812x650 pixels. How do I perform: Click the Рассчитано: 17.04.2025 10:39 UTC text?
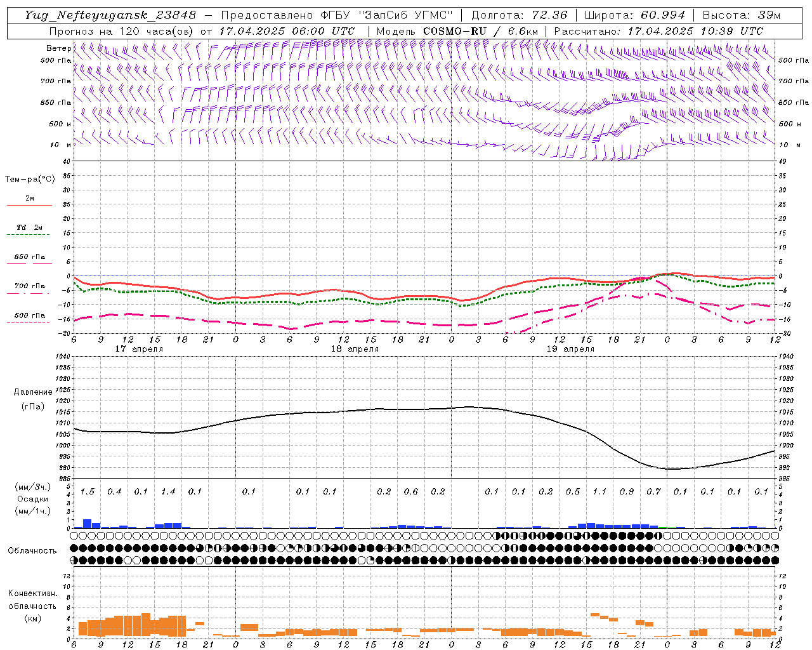pos(658,31)
